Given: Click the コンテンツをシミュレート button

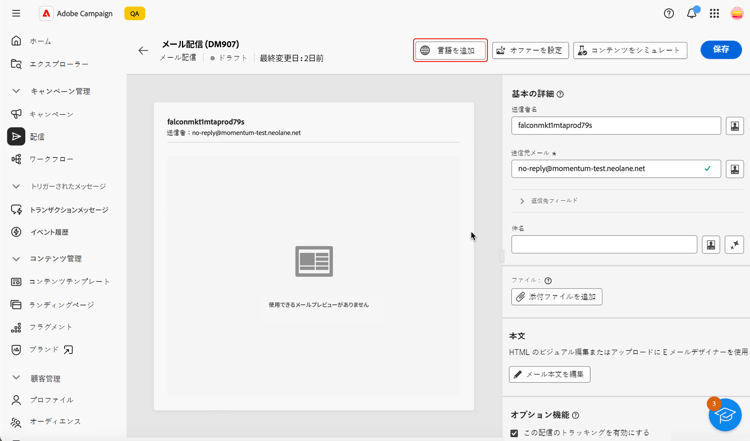Looking at the screenshot, I should [x=630, y=50].
